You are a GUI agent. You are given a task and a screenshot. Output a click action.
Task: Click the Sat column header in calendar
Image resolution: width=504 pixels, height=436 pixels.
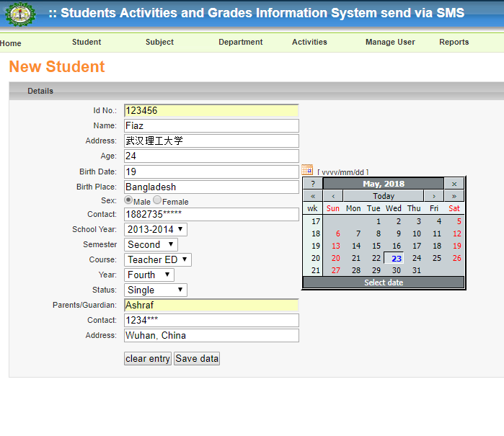454,208
